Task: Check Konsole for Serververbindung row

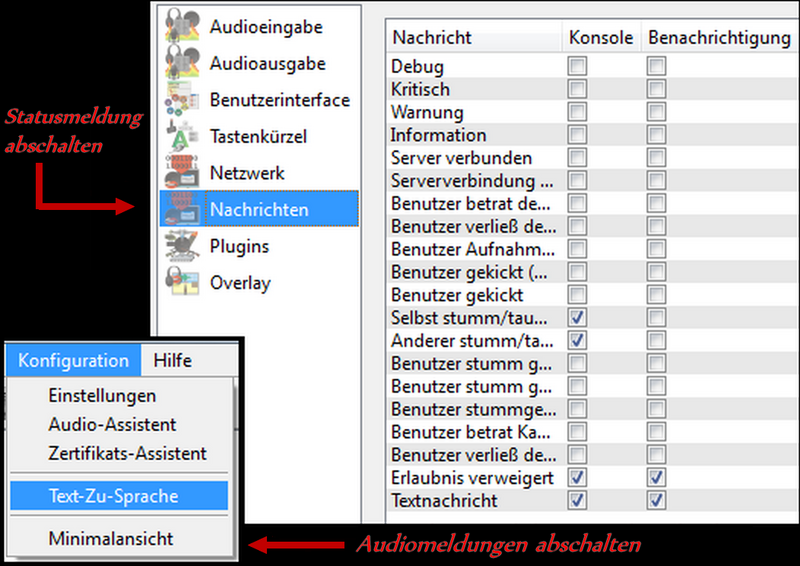Action: coord(577,180)
